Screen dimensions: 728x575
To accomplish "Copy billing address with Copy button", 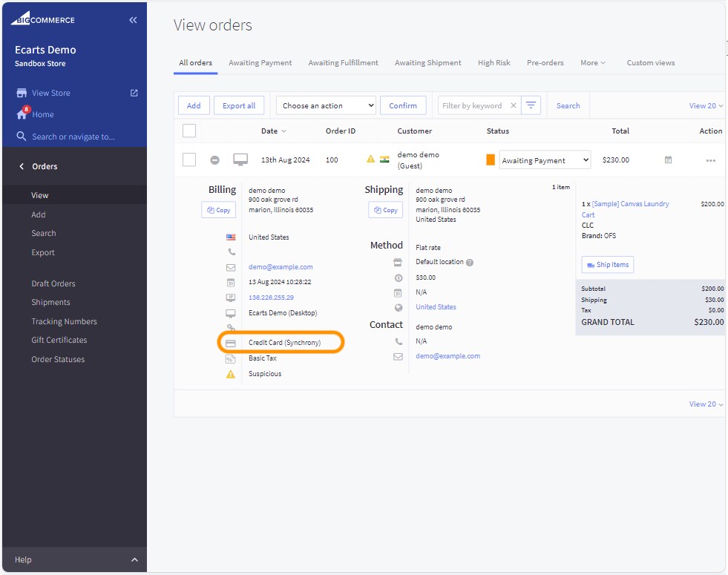I will pyautogui.click(x=218, y=210).
